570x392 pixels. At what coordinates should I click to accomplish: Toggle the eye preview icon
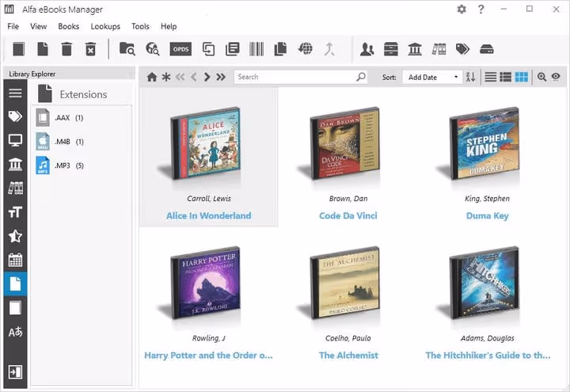(556, 76)
